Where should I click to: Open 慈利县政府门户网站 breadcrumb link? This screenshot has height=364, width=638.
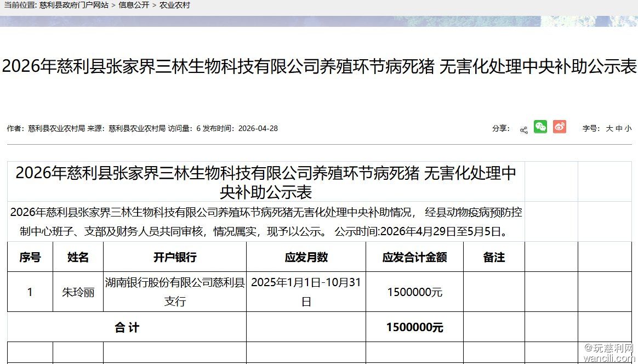click(74, 5)
